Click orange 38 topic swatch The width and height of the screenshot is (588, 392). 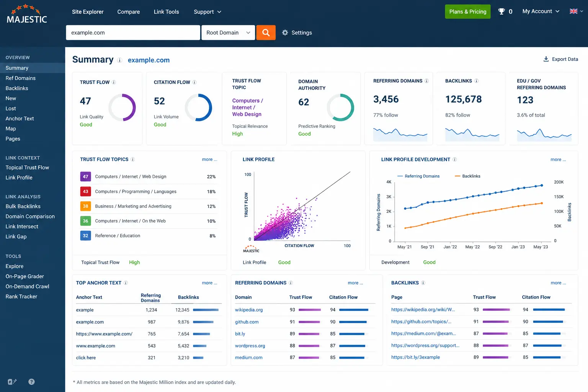click(x=85, y=206)
